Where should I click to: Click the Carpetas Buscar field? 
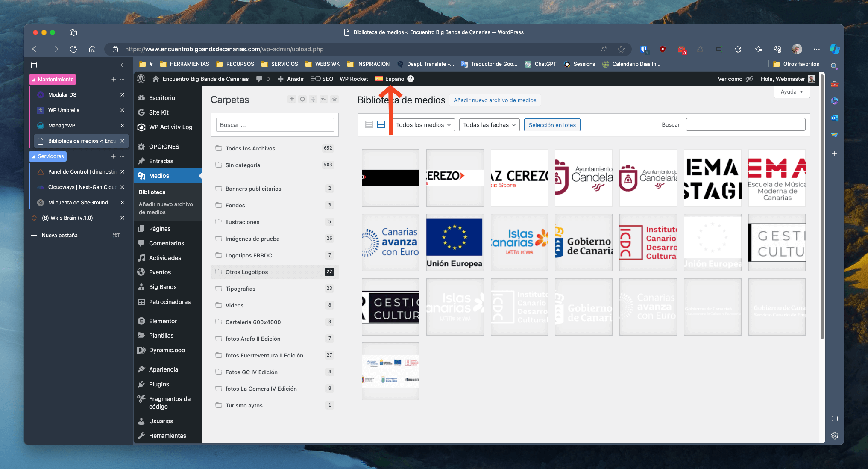tap(275, 125)
